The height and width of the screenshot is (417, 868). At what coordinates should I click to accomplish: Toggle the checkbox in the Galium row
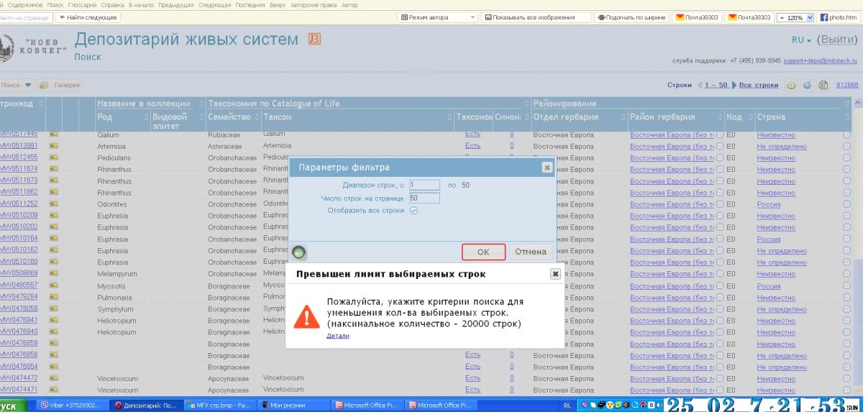(846, 134)
